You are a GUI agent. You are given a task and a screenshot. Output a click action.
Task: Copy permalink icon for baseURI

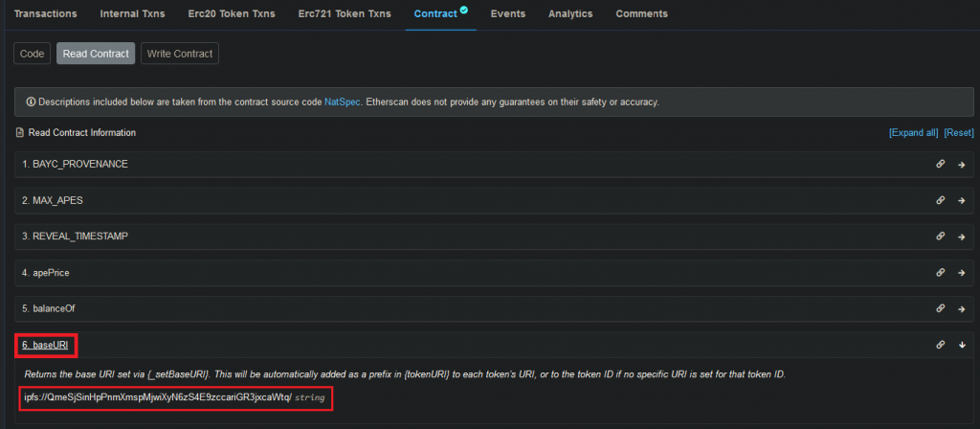coord(940,344)
